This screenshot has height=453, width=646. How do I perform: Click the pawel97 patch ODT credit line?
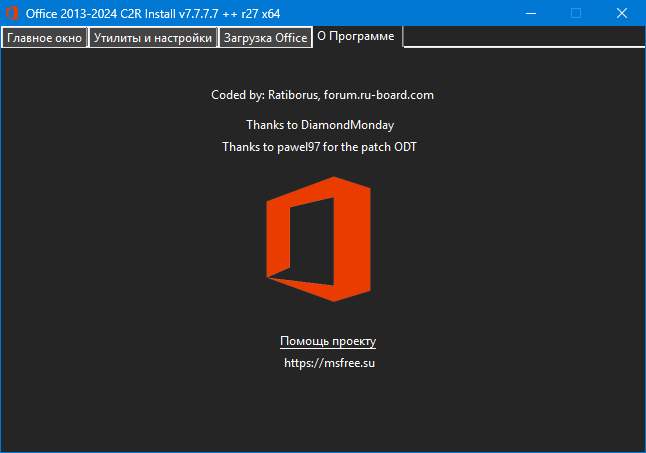(x=326, y=147)
